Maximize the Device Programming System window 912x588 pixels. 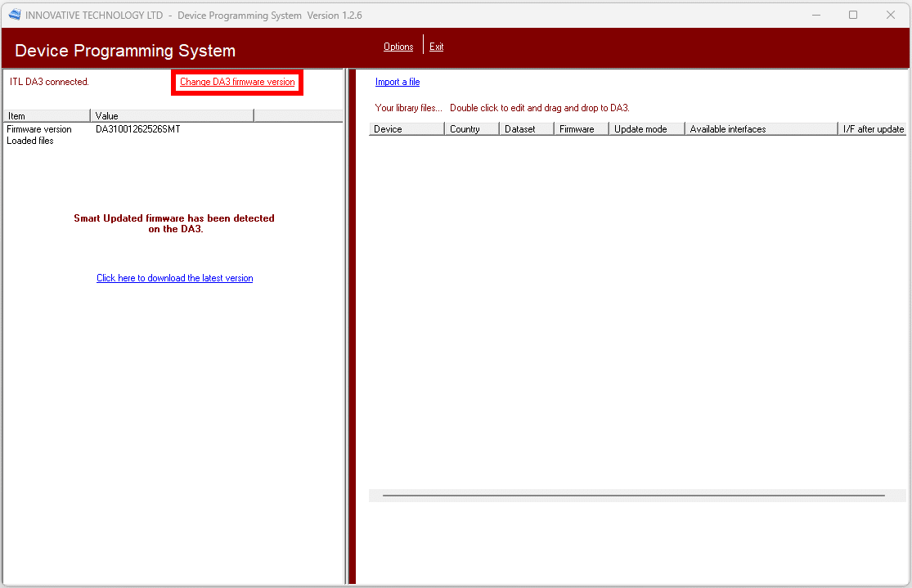coord(853,15)
